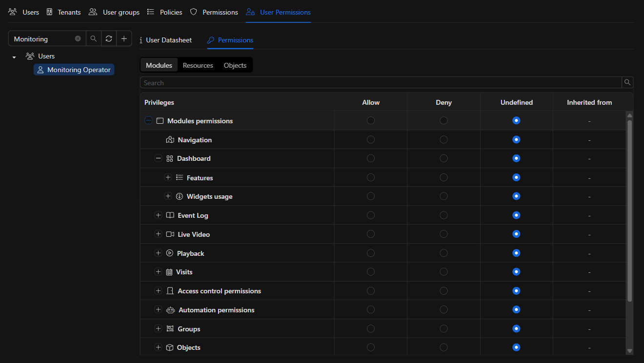This screenshot has width=644, height=363.
Task: Select Undefined radio for Visits
Action: tap(516, 272)
